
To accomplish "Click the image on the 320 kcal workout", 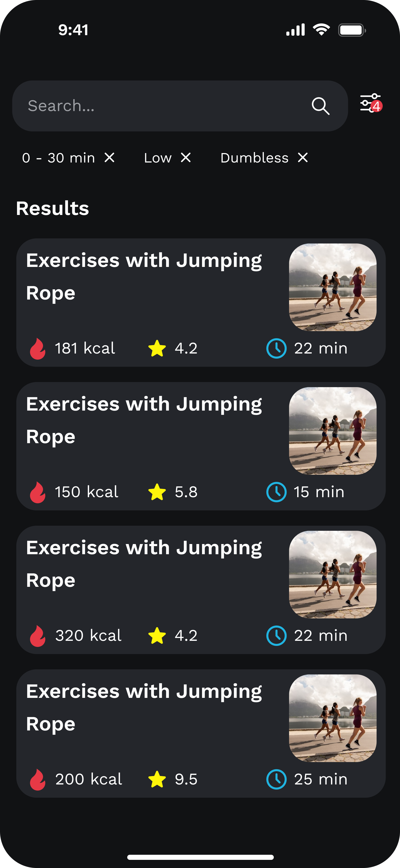I will tap(332, 574).
